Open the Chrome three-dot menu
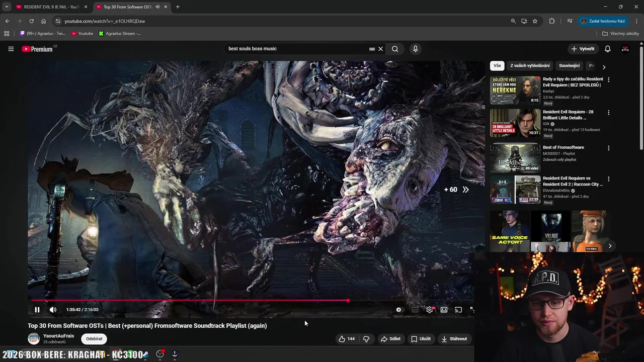Viewport: 644px width, 362px height. tap(636, 21)
